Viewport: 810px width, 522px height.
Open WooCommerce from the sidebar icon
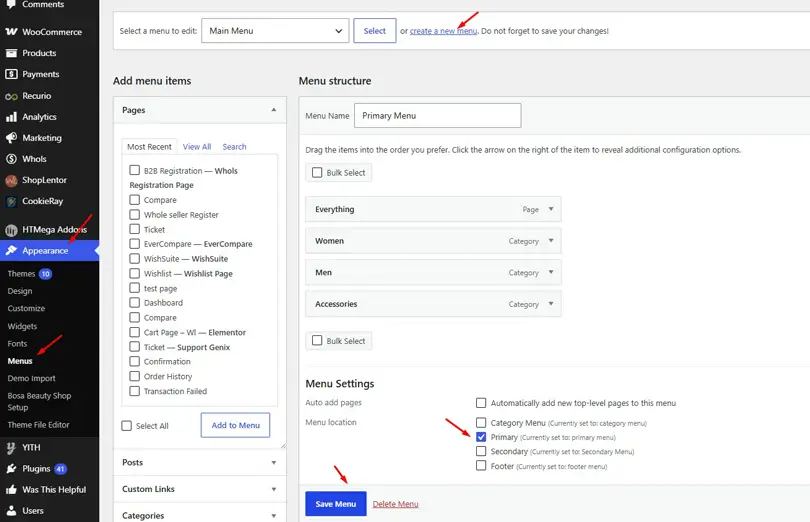tap(11, 32)
